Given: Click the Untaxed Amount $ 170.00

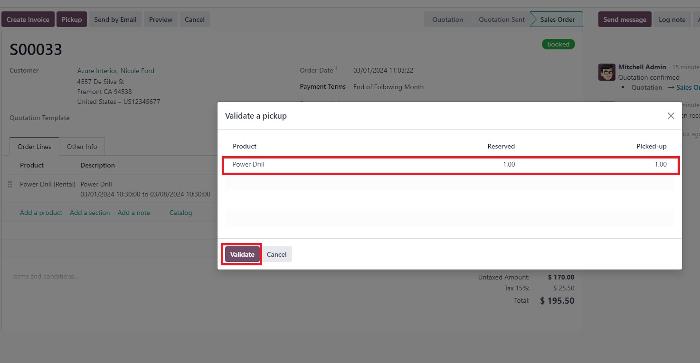Looking at the screenshot, I should coord(561,277).
